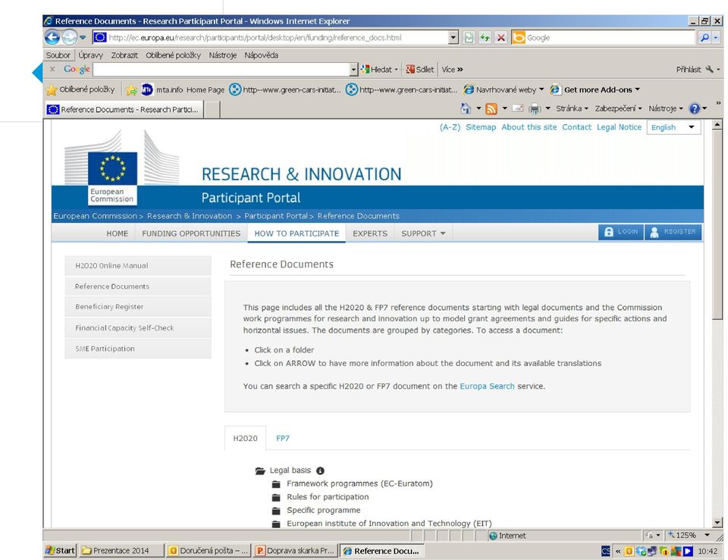Screen dimensions: 728x560
Task: Click the page vertical scrollbar down arrow
Action: pyautogui.click(x=717, y=523)
